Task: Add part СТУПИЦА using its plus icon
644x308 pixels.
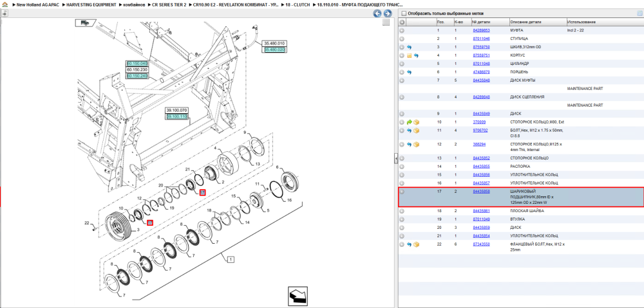Action: [x=402, y=39]
